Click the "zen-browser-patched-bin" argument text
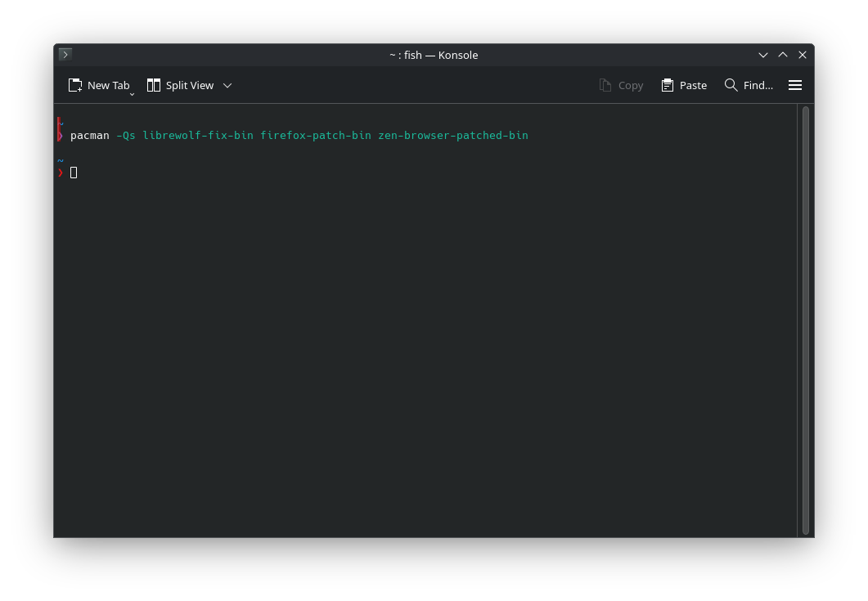Screen dimensions: 868x601 (x=453, y=136)
